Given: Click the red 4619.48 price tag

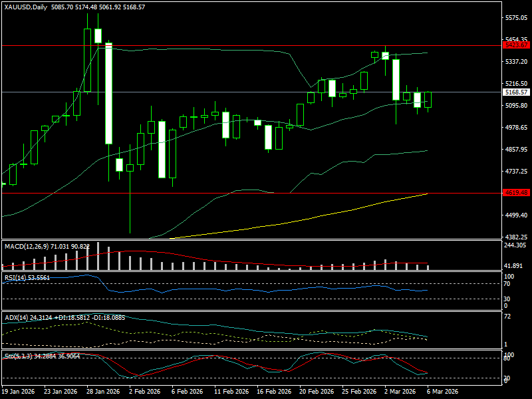Looking at the screenshot, I should coord(517,193).
